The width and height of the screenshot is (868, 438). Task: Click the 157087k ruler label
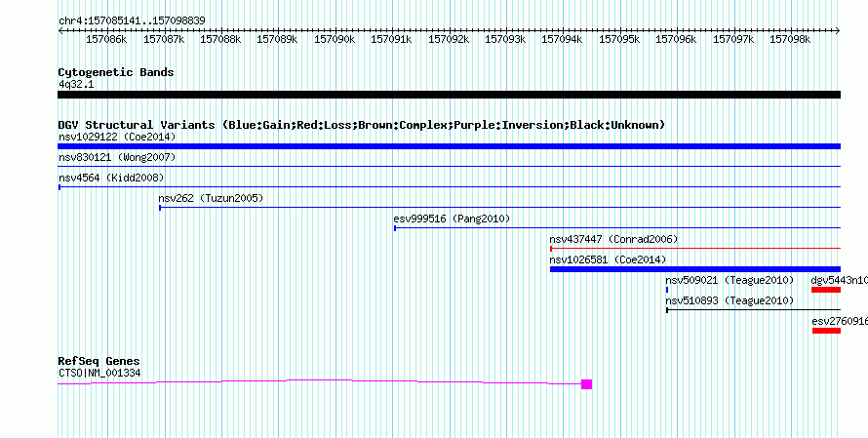pos(164,40)
